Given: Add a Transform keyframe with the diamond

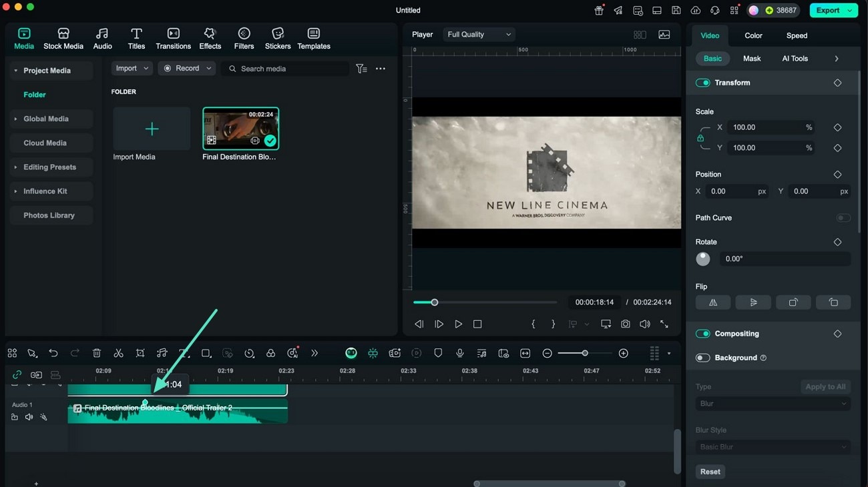Looking at the screenshot, I should [x=837, y=83].
